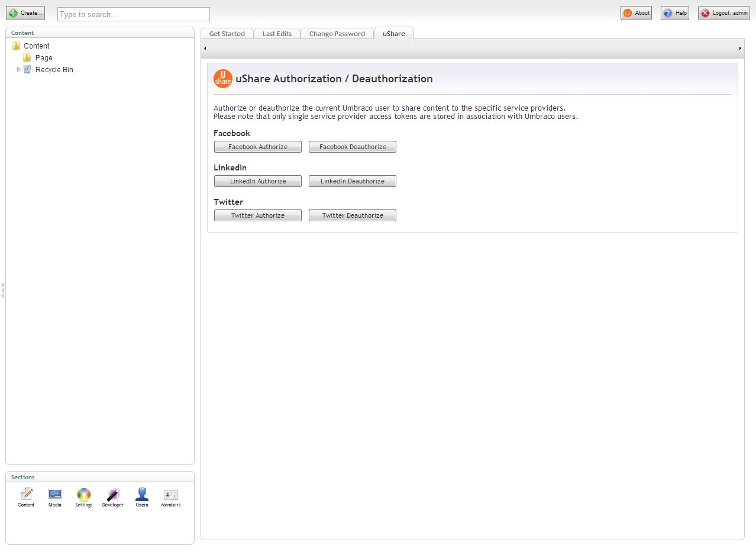Open the Help button
This screenshot has width=756, height=555.
[675, 13]
